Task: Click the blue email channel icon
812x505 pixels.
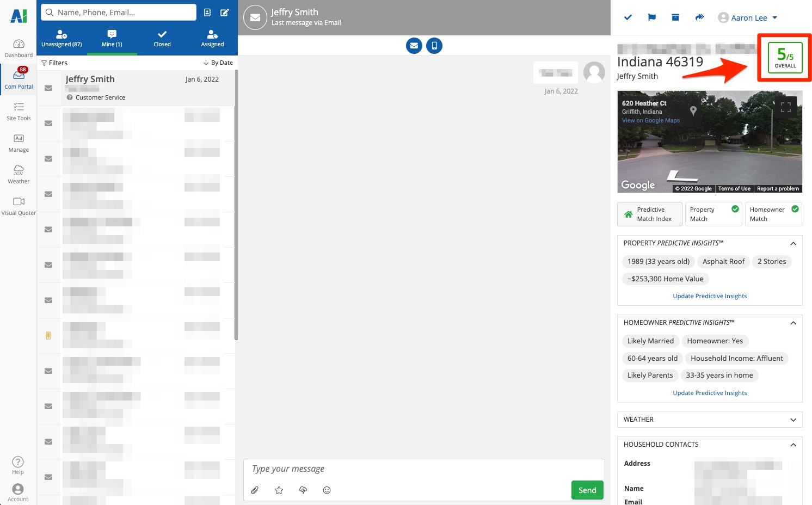Action: click(x=414, y=46)
